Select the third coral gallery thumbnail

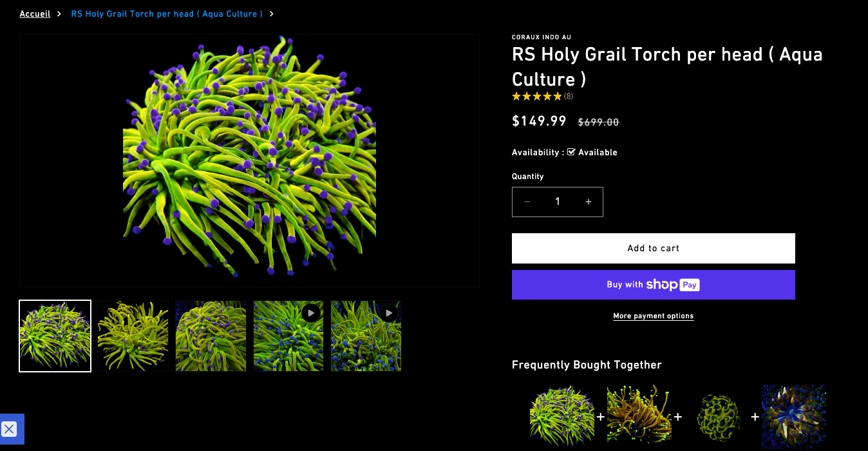click(211, 335)
